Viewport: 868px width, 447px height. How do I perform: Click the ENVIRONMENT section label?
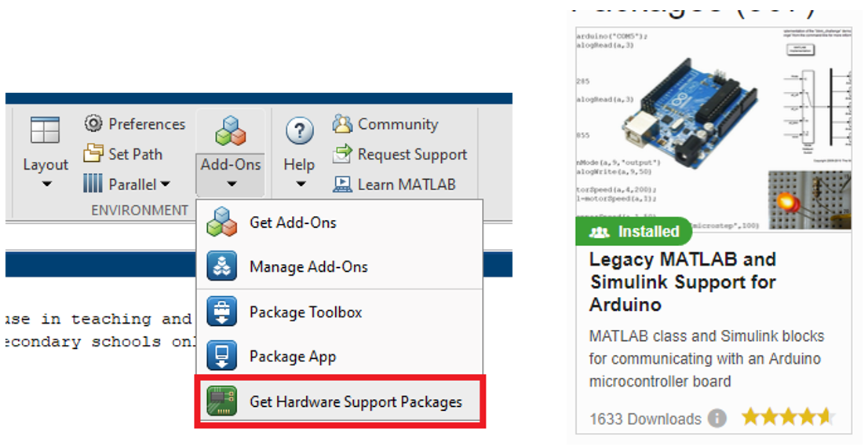(x=140, y=211)
